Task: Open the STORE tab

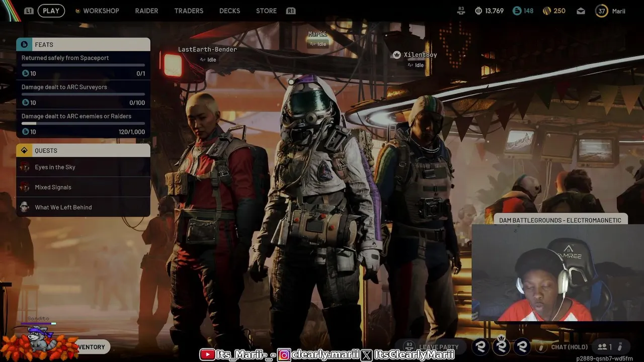Action: point(266,11)
